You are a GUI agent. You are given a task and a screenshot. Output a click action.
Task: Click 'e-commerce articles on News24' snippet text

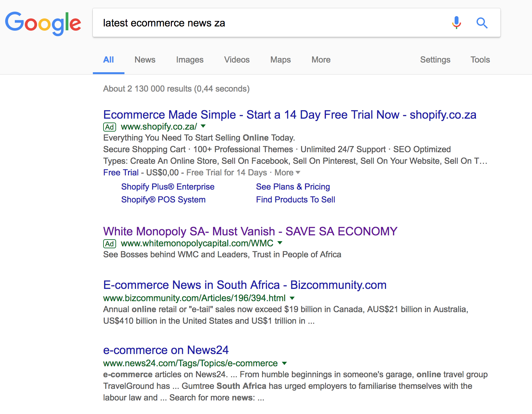[x=295, y=386]
